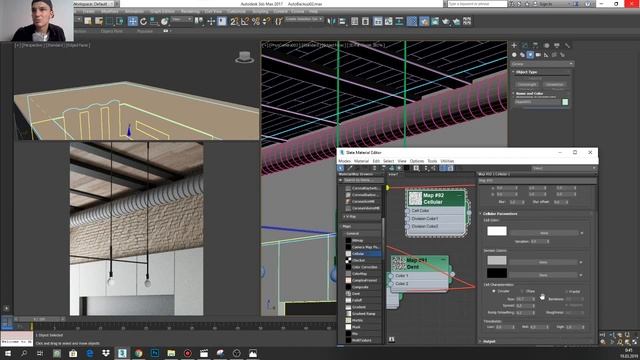This screenshot has width=640, height=360.
Task: Activate the Select and Rotate tool
Action: tap(143, 21)
